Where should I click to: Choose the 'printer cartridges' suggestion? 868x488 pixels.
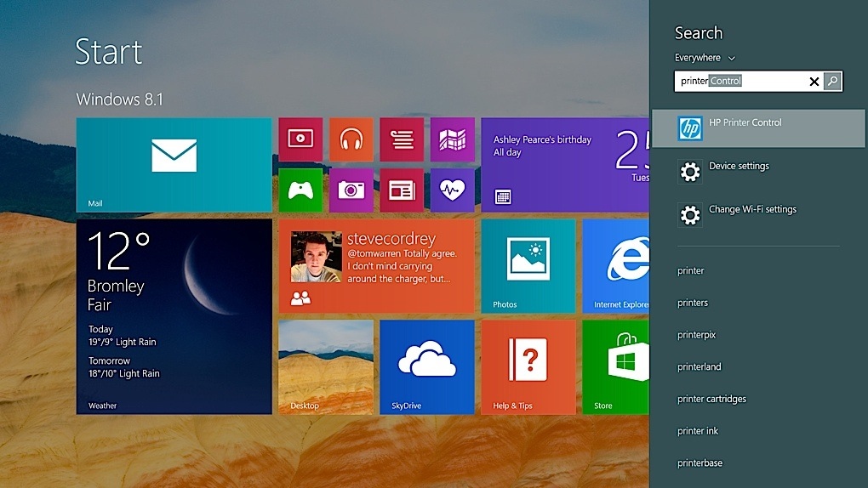click(711, 399)
